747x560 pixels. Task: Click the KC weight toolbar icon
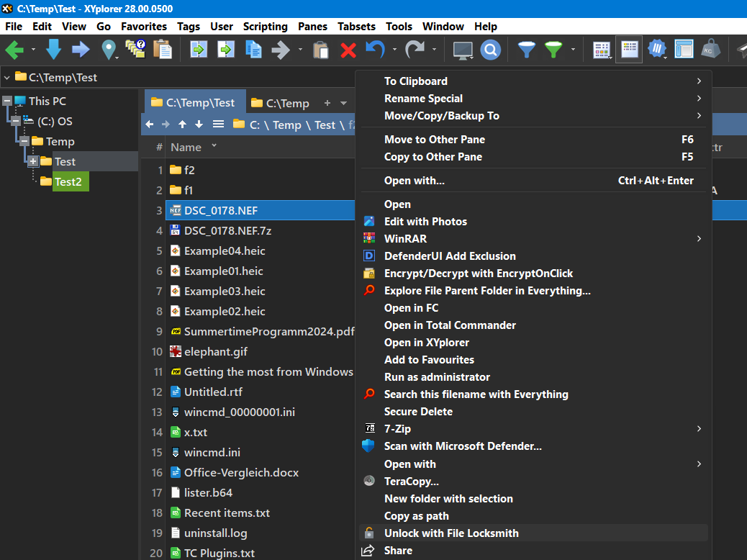click(711, 49)
